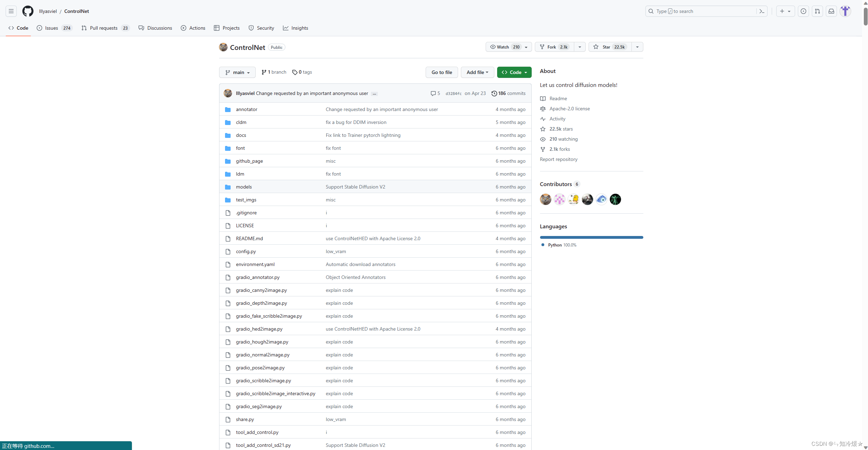Star the ControlNet repository
868x450 pixels.
click(x=610, y=47)
